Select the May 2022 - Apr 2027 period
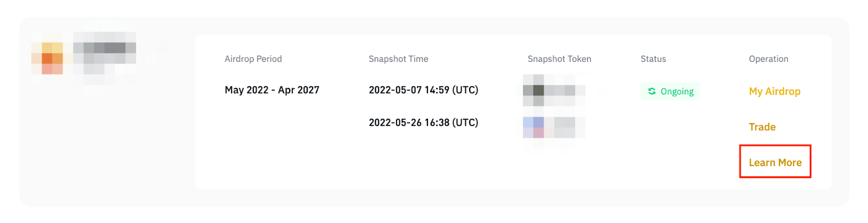The width and height of the screenshot is (868, 223). [x=272, y=90]
